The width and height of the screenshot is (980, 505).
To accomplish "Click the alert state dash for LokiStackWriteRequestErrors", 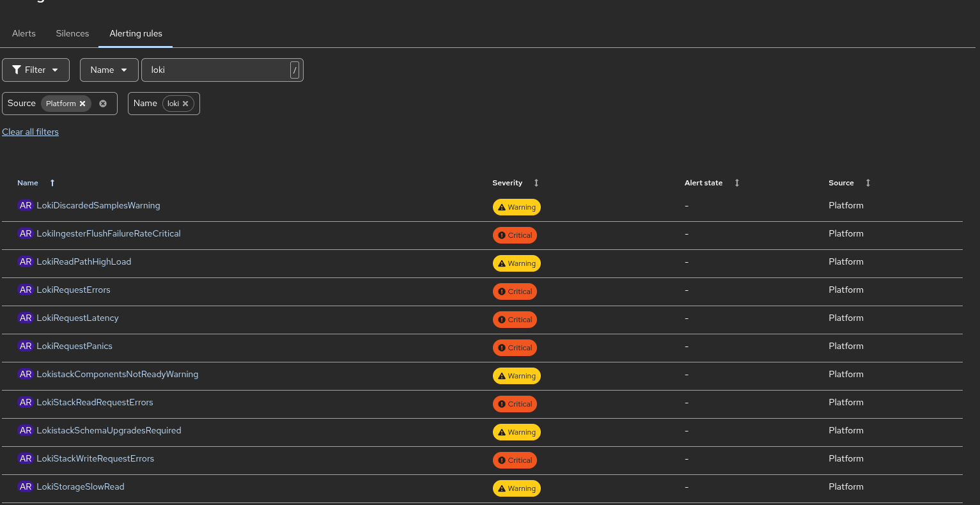I will (687, 459).
